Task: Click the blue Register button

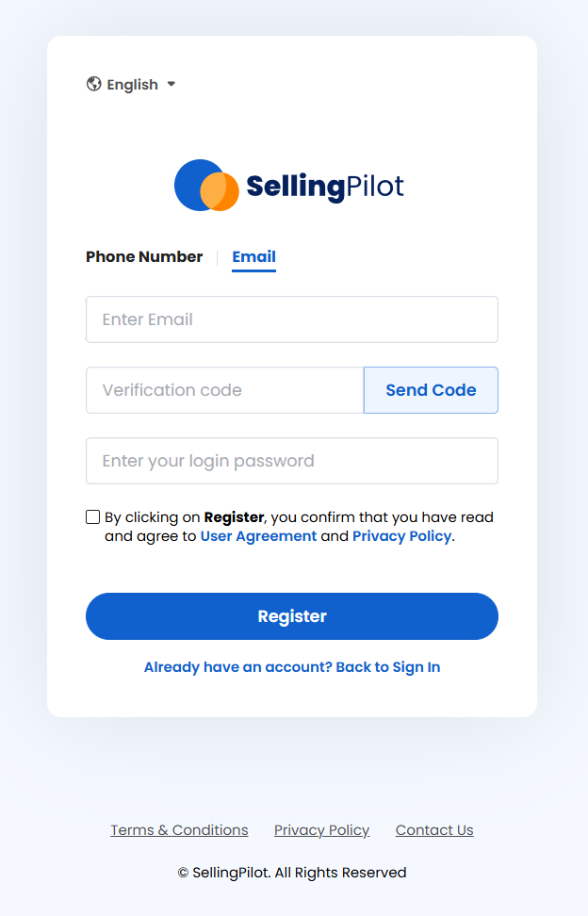Action: 292,616
